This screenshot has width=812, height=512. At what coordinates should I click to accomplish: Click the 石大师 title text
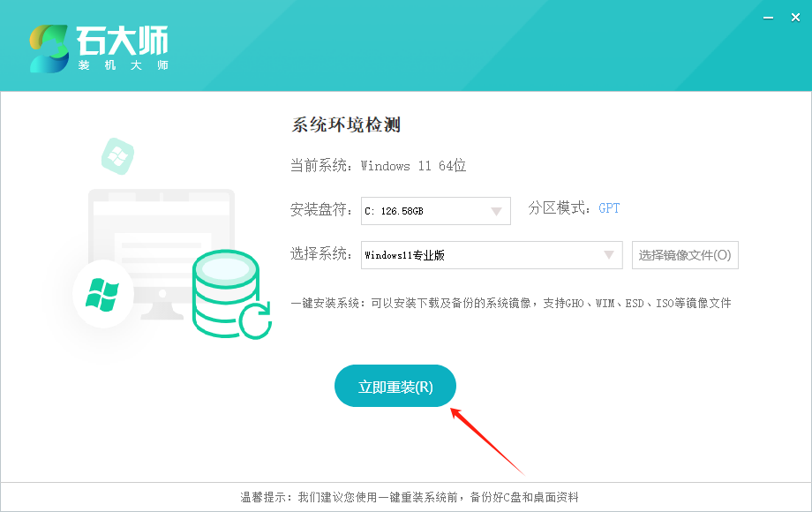click(122, 41)
